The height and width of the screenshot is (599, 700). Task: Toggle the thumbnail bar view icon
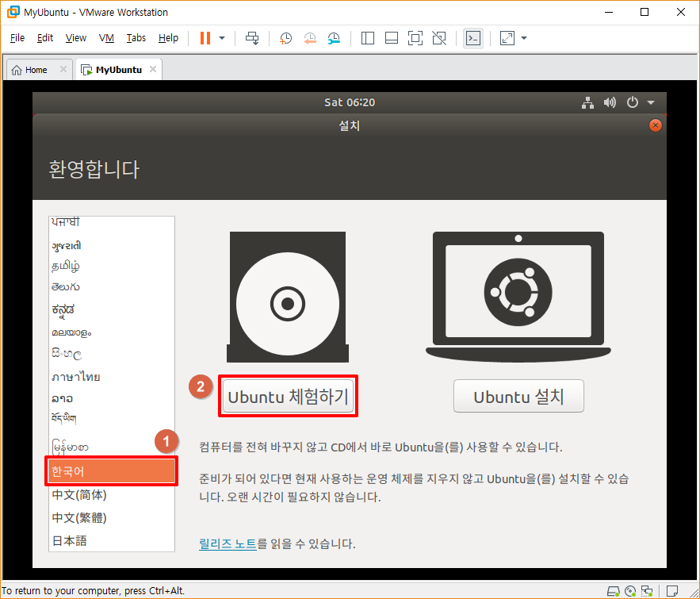pos(392,38)
